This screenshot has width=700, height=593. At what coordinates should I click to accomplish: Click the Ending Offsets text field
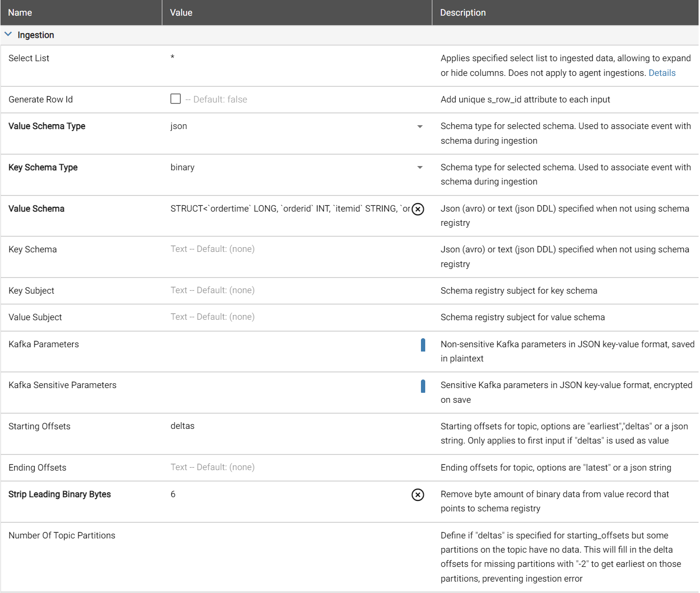coord(297,467)
